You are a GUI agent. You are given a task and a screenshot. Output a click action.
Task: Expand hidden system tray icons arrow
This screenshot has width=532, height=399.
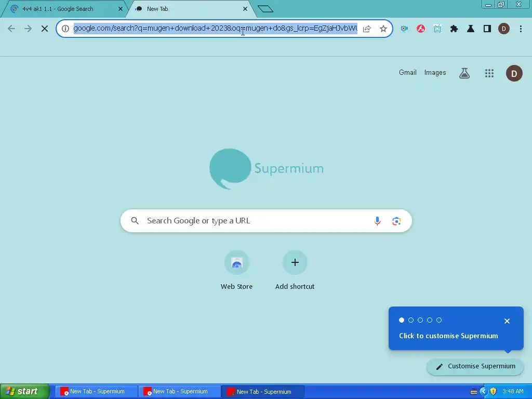484,392
